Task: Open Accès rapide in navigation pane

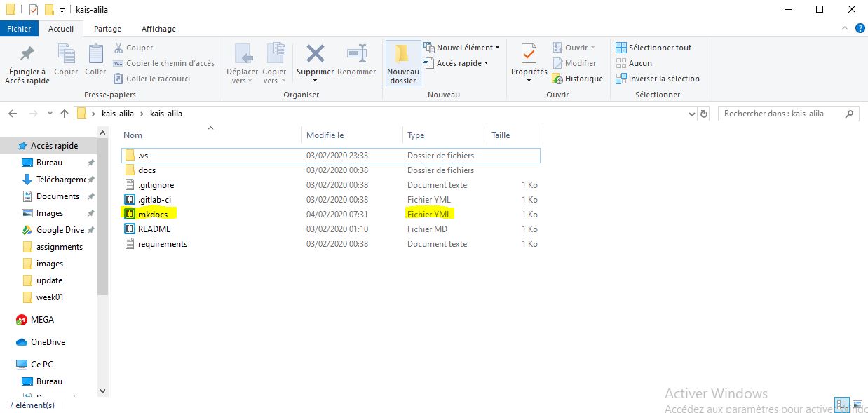Action: pyautogui.click(x=49, y=146)
